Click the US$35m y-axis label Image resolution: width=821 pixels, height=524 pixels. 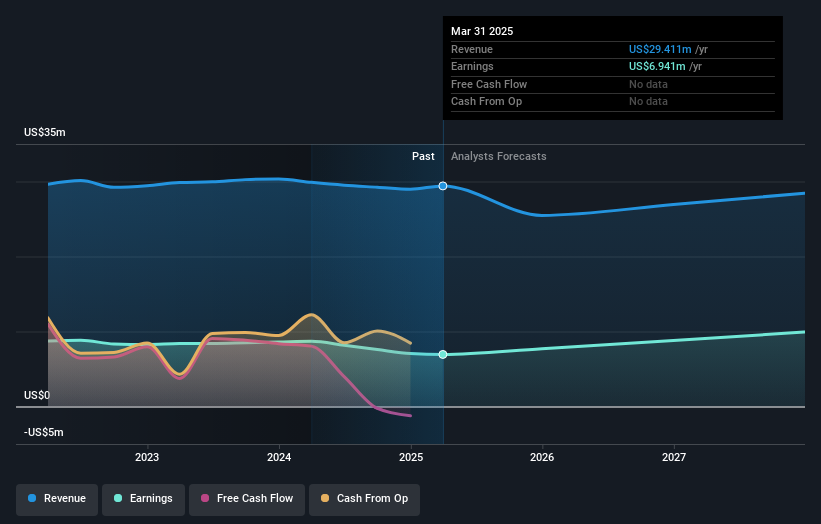point(45,132)
